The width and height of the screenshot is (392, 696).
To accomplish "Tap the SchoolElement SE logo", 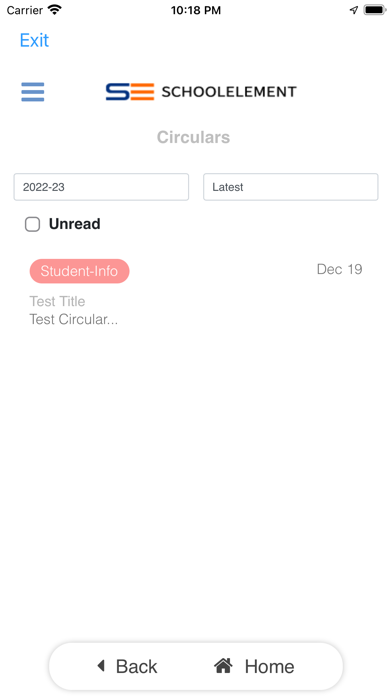I will click(x=130, y=92).
